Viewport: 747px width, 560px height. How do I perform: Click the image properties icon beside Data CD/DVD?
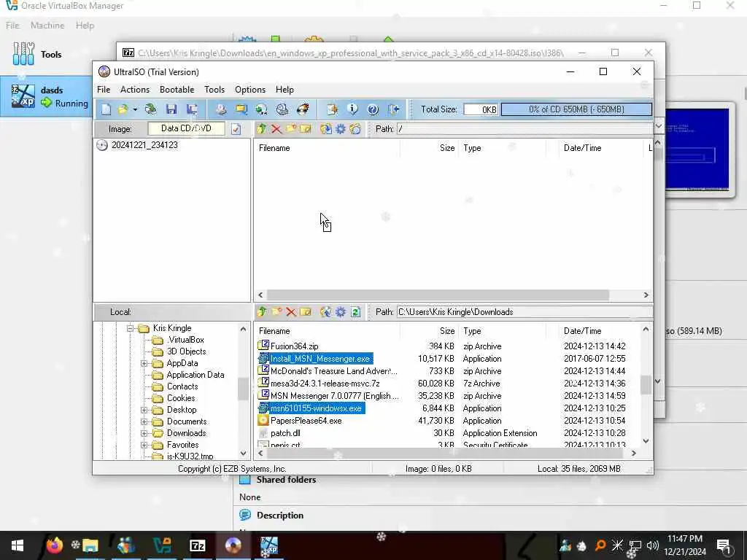pyautogui.click(x=236, y=129)
